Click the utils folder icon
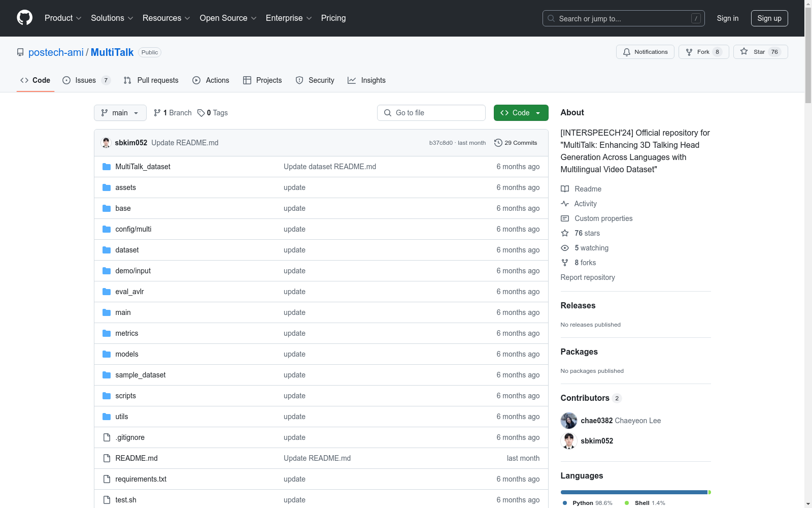 [x=107, y=417]
